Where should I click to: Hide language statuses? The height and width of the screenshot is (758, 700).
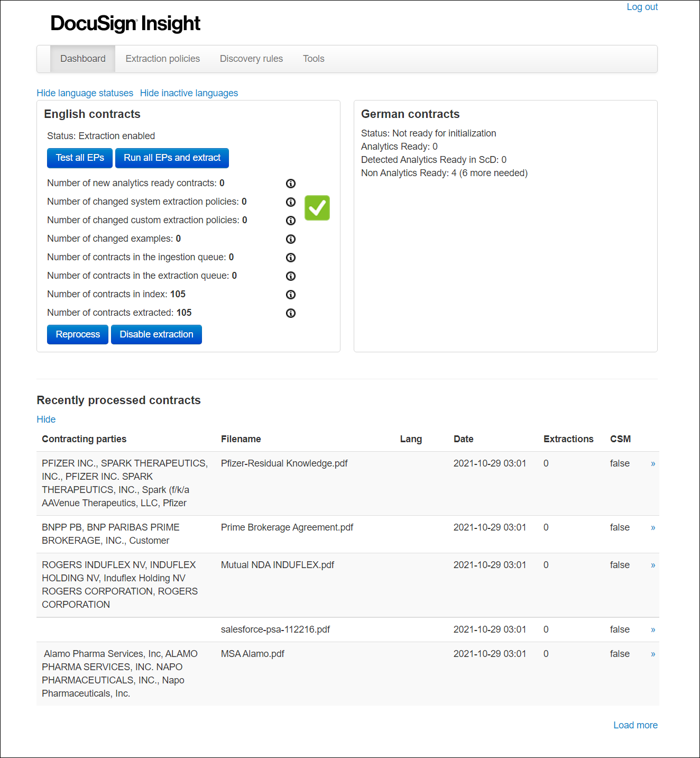pos(85,93)
